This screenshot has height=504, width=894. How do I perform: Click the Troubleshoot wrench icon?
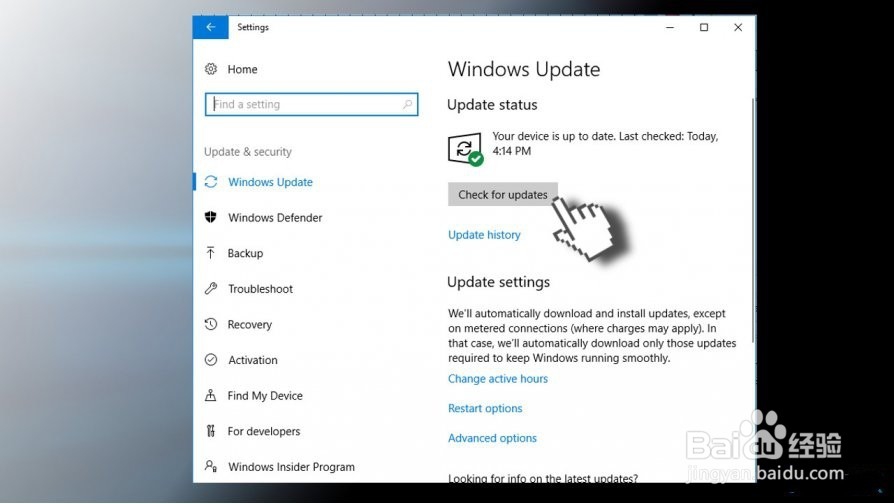(x=211, y=288)
